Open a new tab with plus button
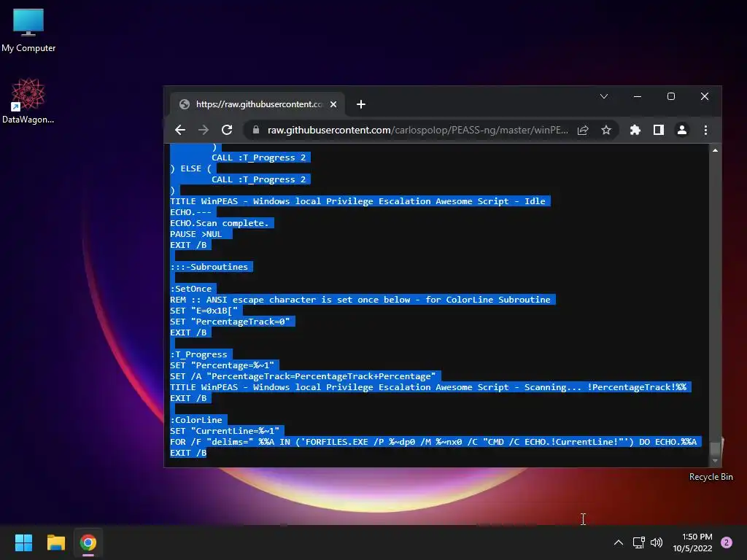This screenshot has height=560, width=747. [360, 104]
